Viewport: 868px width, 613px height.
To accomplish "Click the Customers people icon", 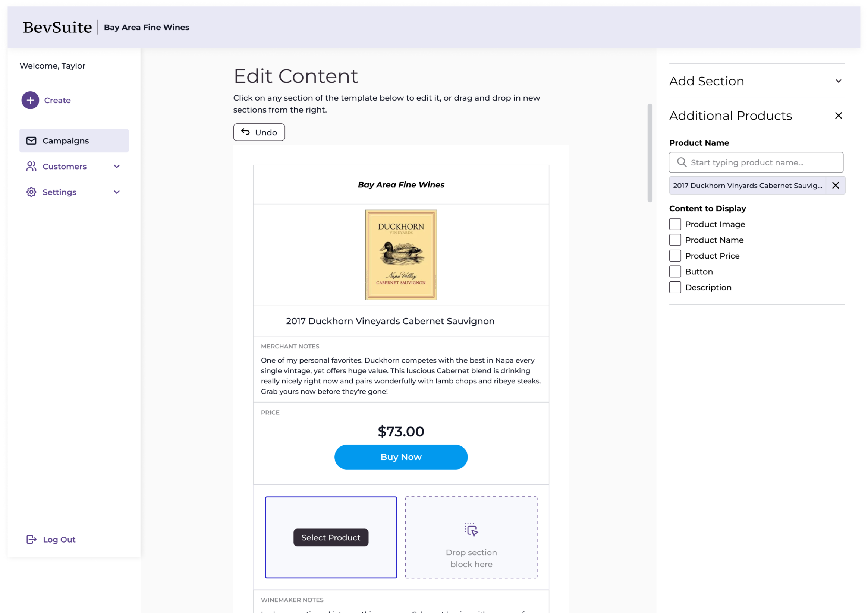I will [31, 166].
